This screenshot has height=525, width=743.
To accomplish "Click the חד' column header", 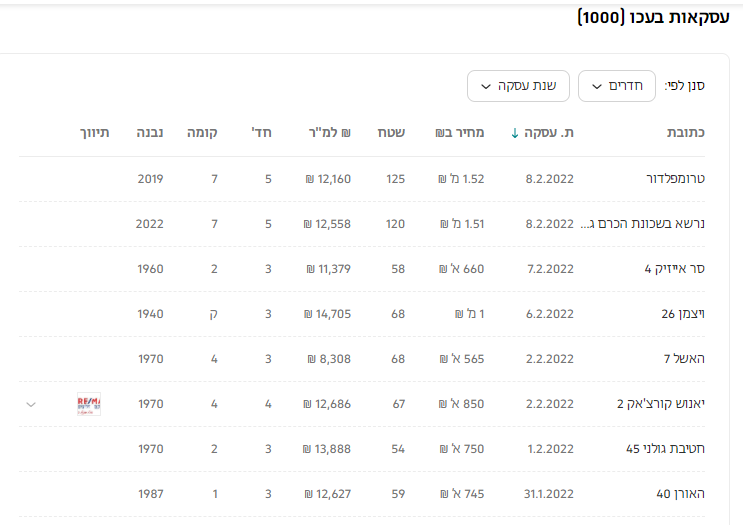I will (x=262, y=133).
